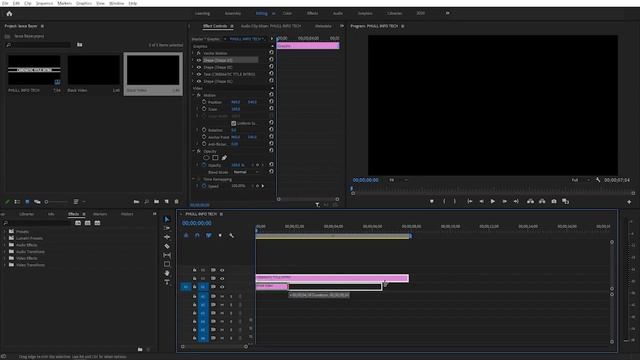This screenshot has height=360, width=640.
Task: Open timeline display settings wrench
Action: pyautogui.click(x=231, y=236)
